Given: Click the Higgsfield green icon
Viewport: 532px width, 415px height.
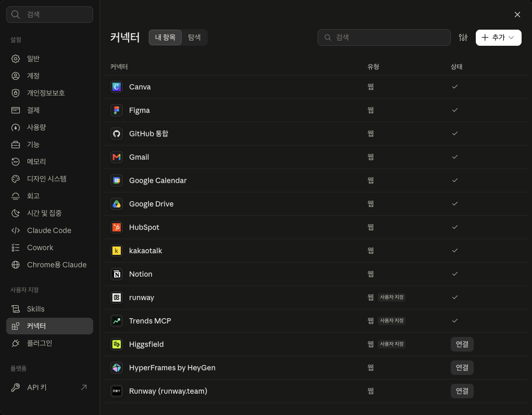Looking at the screenshot, I should tap(117, 344).
